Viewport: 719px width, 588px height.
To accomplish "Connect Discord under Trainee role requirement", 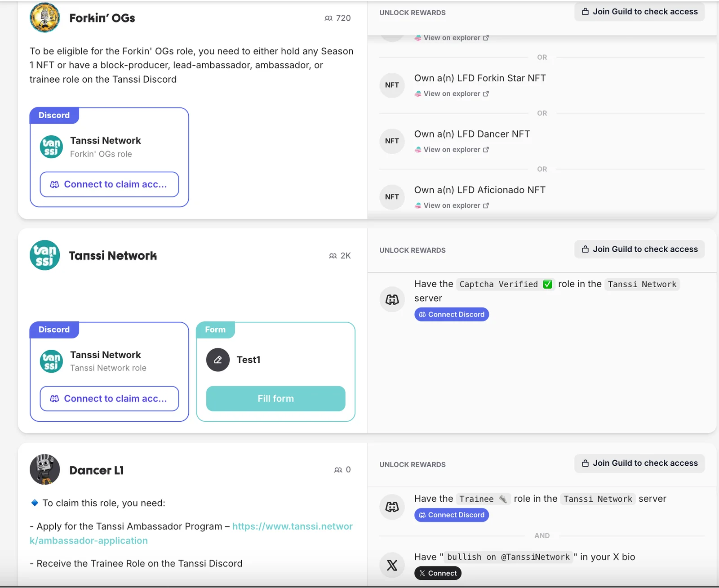I will (452, 515).
